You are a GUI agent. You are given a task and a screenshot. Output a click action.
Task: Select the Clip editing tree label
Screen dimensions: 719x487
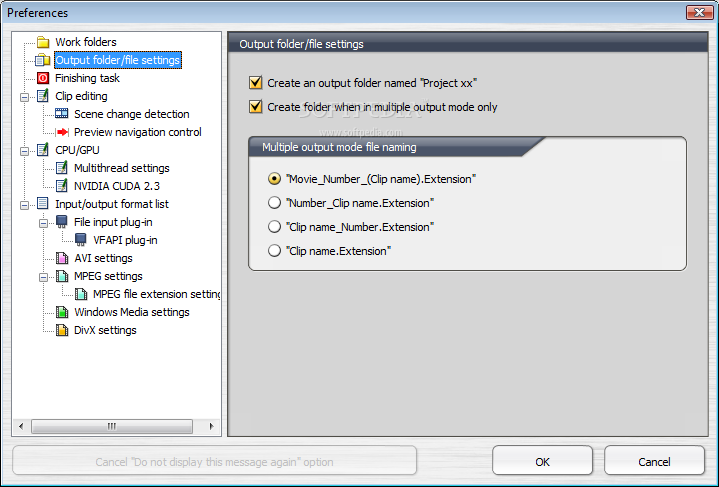81,96
